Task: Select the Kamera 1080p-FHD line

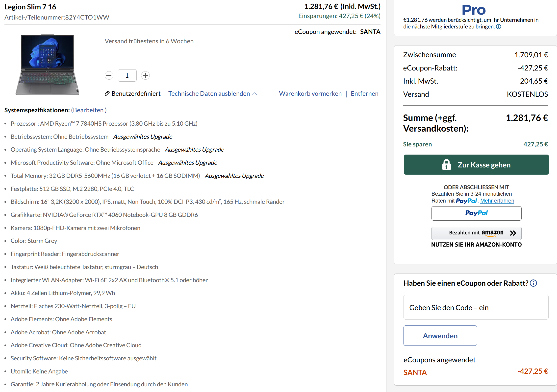Action: click(76, 228)
